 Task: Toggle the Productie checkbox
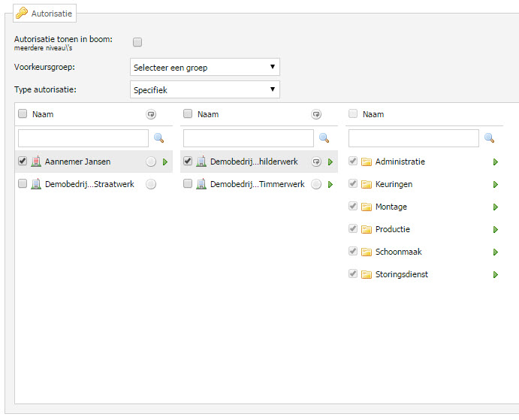tap(353, 228)
